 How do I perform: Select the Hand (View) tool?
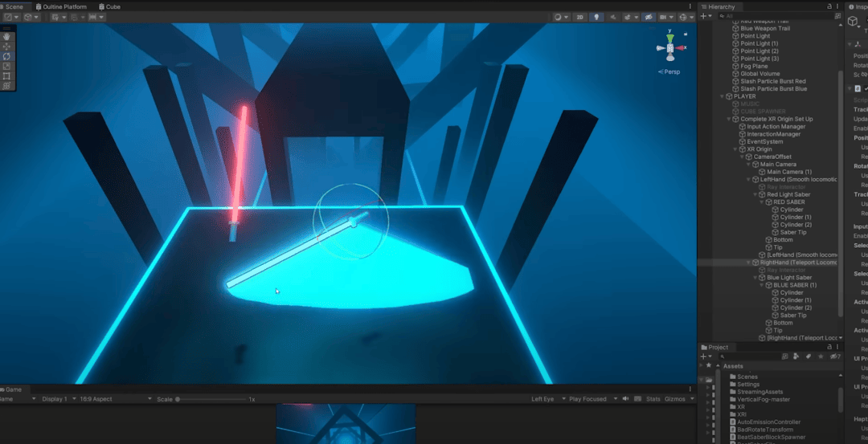point(6,36)
